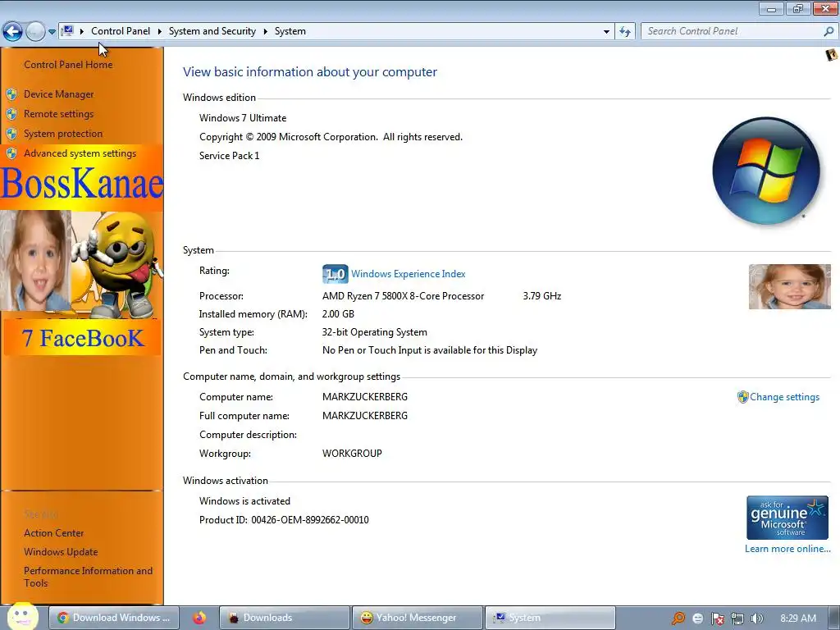Expand the arrow after System and Security

point(265,31)
